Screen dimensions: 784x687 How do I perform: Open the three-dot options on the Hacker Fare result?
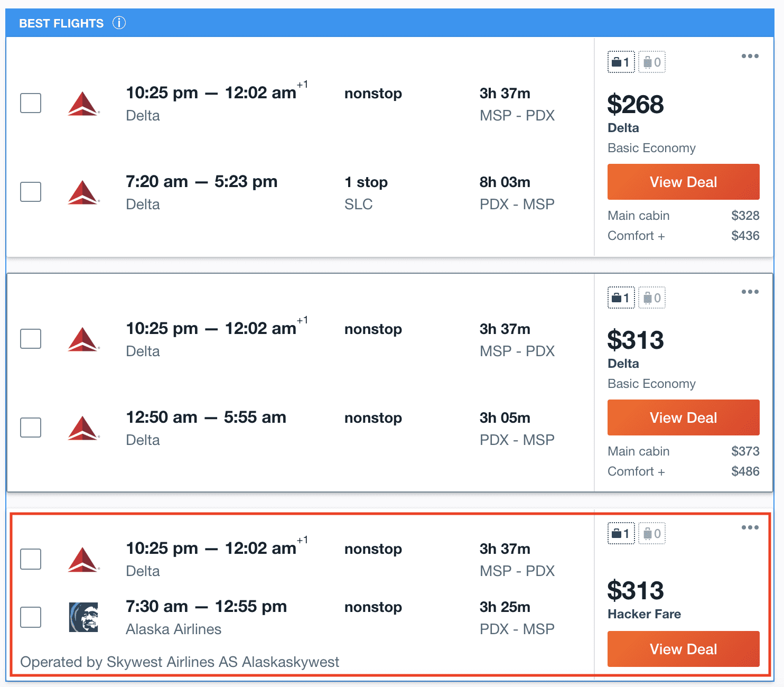[751, 527]
